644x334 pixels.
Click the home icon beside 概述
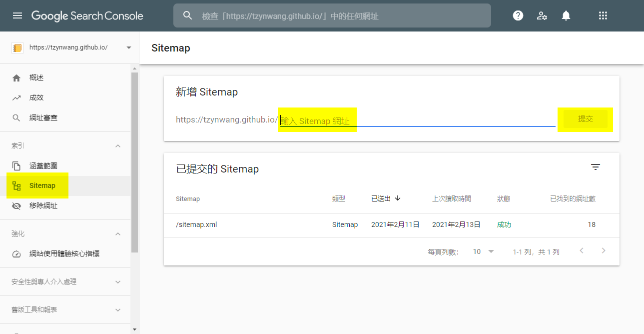point(16,78)
